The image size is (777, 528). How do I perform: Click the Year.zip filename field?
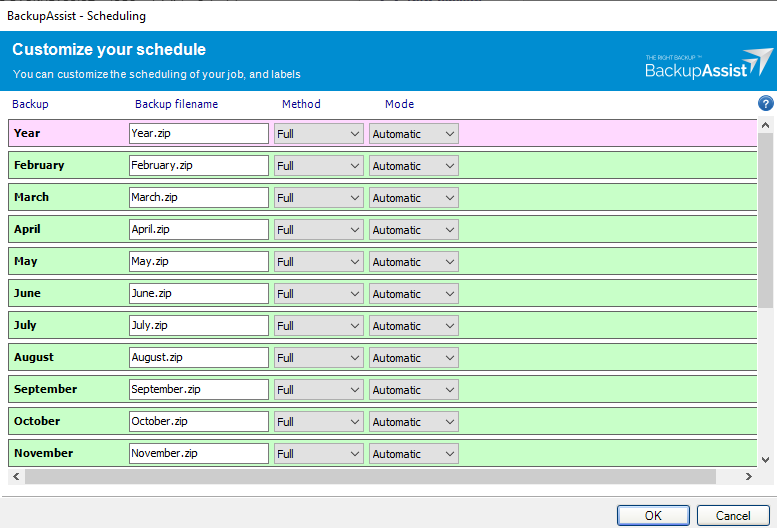tap(199, 134)
